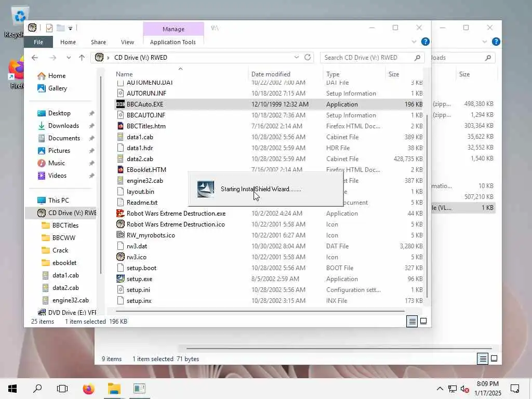This screenshot has width=532, height=399.
Task: Click the setup.ini configuration file icon
Action: click(120, 290)
